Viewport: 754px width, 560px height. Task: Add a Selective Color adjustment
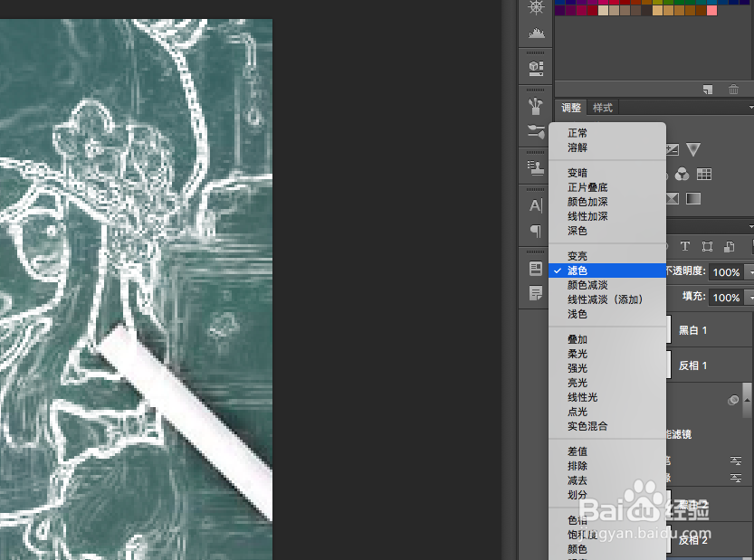(x=673, y=198)
